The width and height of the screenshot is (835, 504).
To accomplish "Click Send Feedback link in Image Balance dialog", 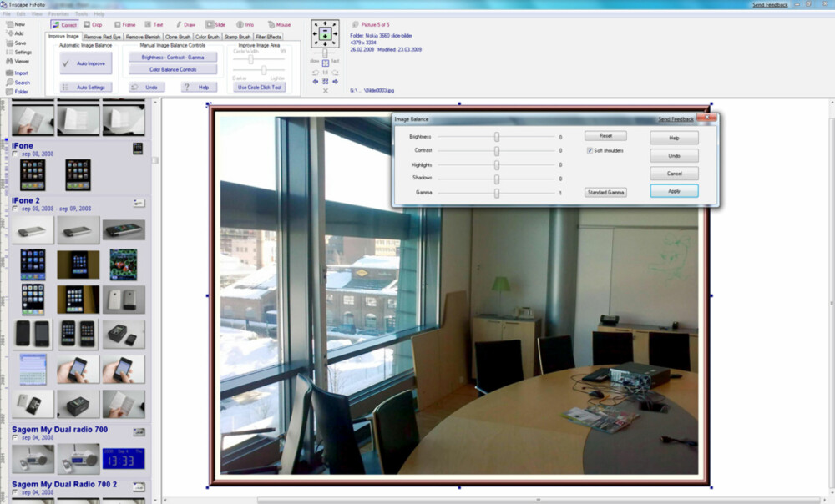I will click(676, 119).
